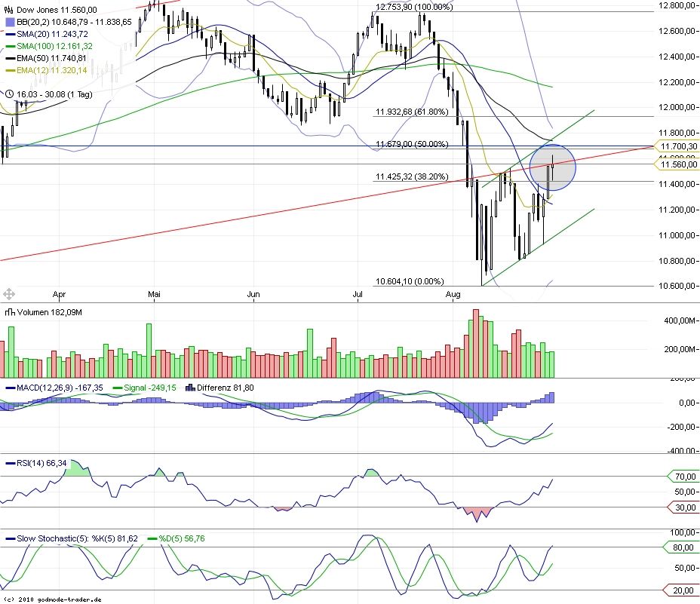Open the godmode-trader.de copyright link
This screenshot has width=700, height=604.
coord(53,599)
